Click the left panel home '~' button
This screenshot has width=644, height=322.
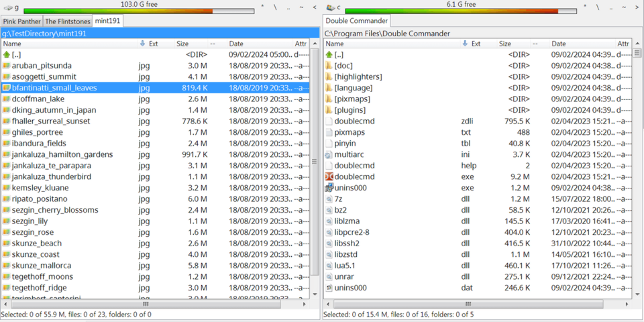[x=302, y=7]
